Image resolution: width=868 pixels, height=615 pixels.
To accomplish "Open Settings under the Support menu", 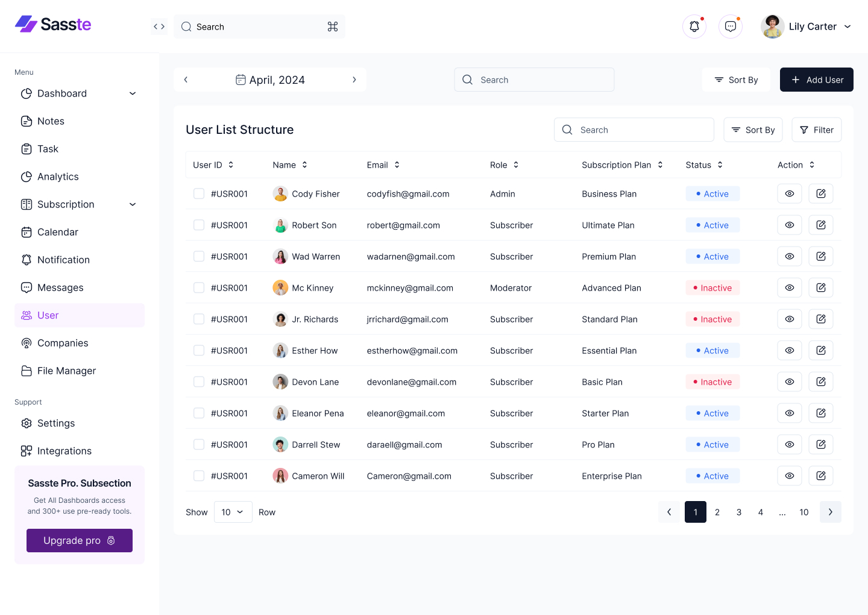I will coord(55,423).
